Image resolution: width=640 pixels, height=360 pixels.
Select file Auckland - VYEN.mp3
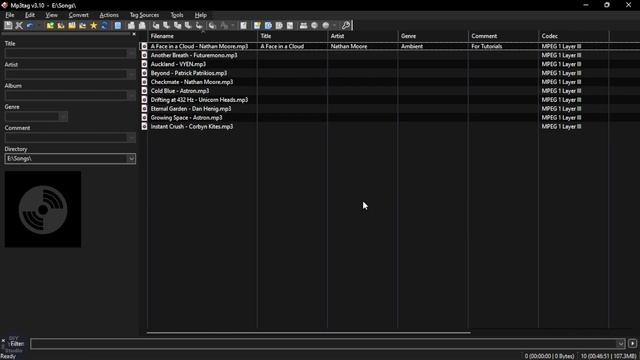tap(178, 64)
